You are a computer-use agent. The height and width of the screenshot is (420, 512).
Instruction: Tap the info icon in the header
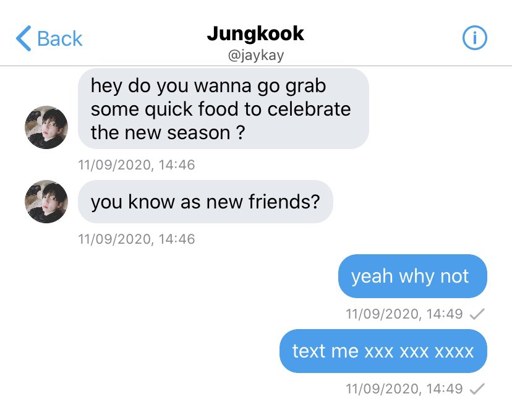pyautogui.click(x=474, y=38)
